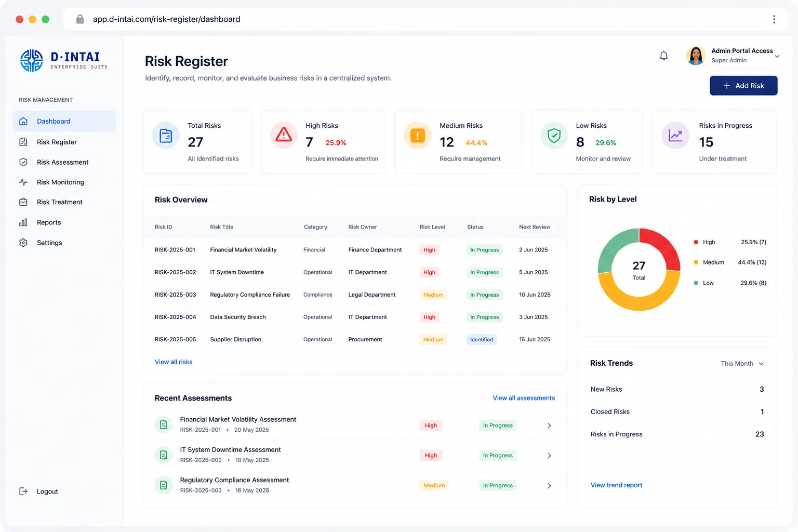Viewport: 798px width, 532px height.
Task: Click the Risk Monitoring pulse icon
Action: pyautogui.click(x=23, y=182)
